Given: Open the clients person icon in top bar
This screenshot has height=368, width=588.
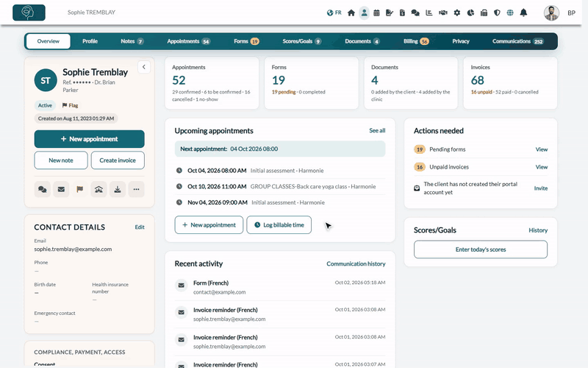Looking at the screenshot, I should (x=364, y=13).
